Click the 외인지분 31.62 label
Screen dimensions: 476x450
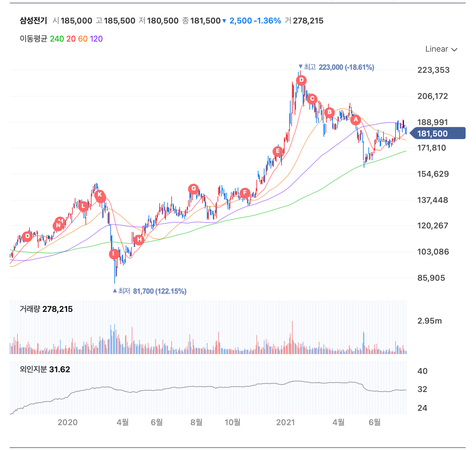[x=45, y=370]
